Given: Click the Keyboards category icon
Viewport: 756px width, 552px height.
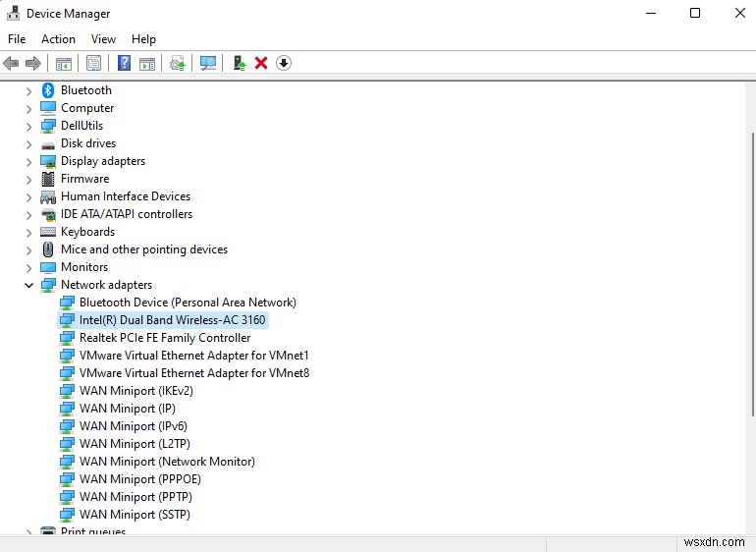Looking at the screenshot, I should click(48, 232).
